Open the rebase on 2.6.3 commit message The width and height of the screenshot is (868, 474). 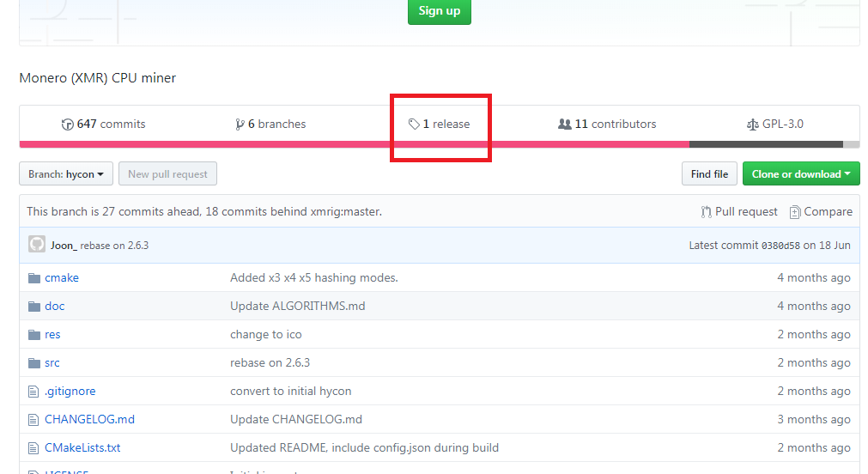coord(114,246)
